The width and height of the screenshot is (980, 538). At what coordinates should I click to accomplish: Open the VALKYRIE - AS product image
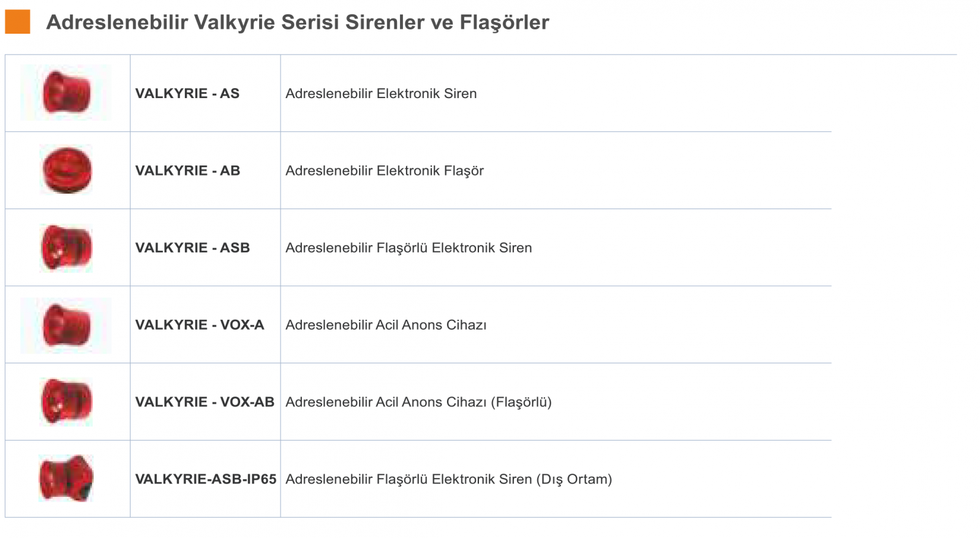tap(66, 93)
